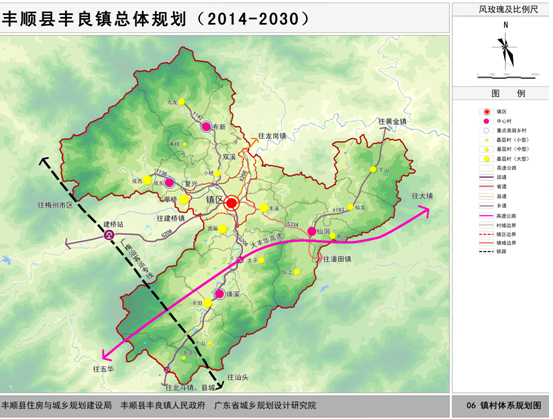Select the 中心村 pink symbol in the legend

(x=487, y=121)
